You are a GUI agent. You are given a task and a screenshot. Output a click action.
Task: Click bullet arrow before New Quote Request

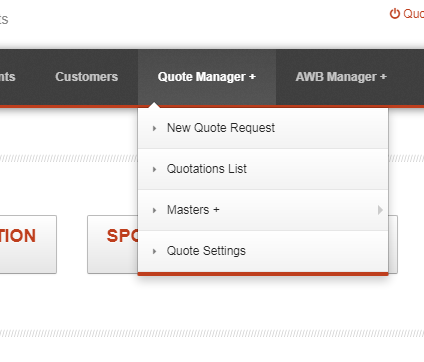coord(154,128)
